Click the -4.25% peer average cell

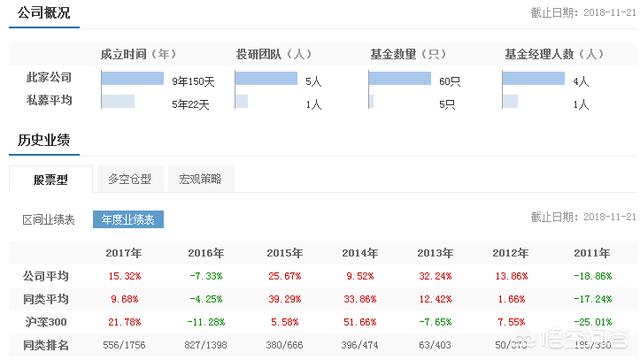pos(206,299)
